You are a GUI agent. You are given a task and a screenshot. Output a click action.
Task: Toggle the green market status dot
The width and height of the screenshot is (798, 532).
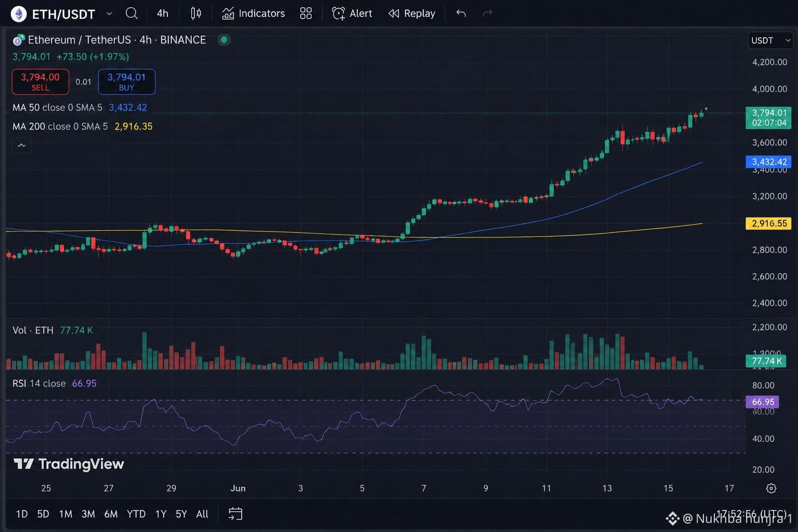[x=224, y=40]
